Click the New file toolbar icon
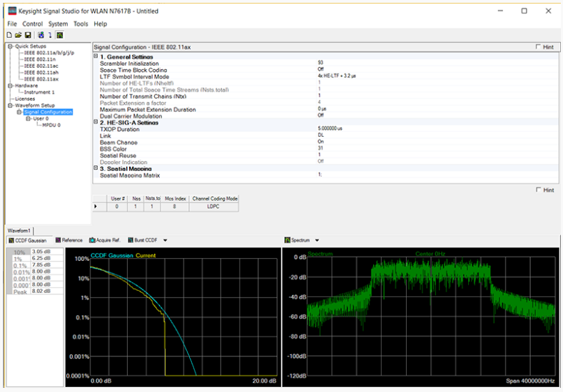This screenshot has width=563, height=392. 9,35
